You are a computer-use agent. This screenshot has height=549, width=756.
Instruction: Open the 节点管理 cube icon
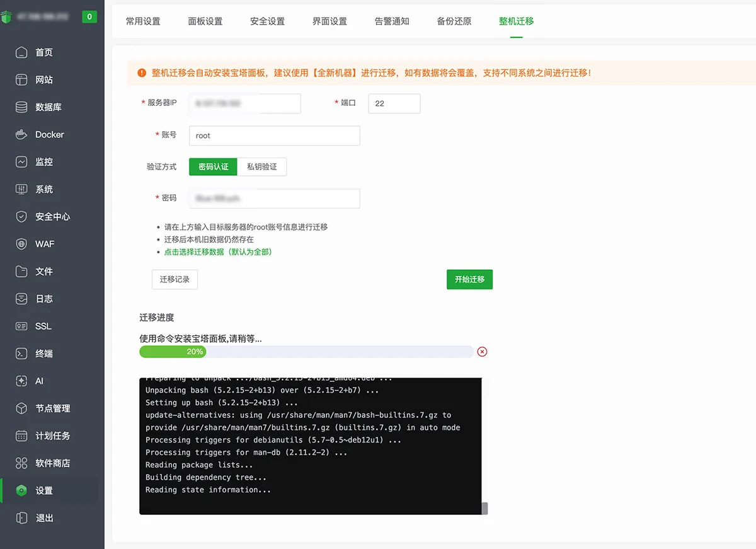point(21,408)
